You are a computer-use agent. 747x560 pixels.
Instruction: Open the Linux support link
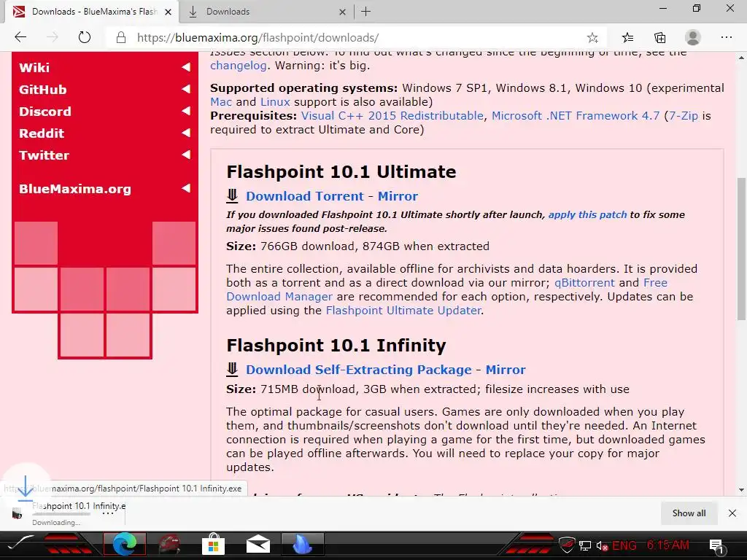click(x=275, y=102)
